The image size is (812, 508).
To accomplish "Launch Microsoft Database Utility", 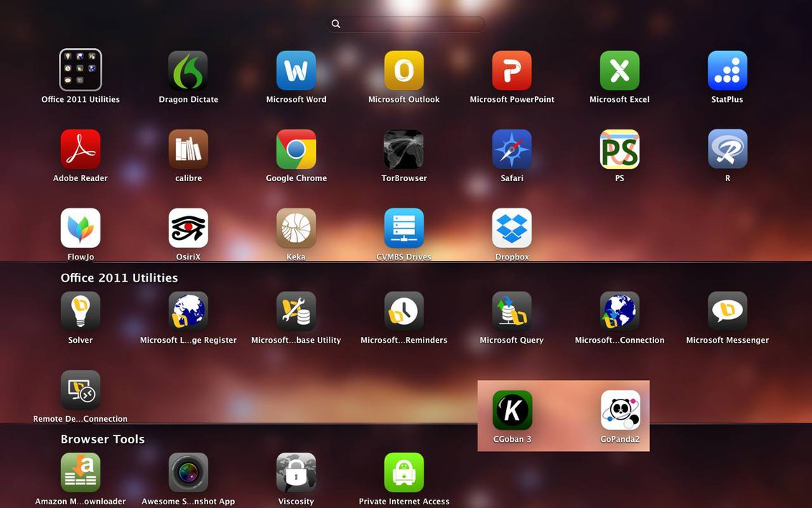I will 297,311.
